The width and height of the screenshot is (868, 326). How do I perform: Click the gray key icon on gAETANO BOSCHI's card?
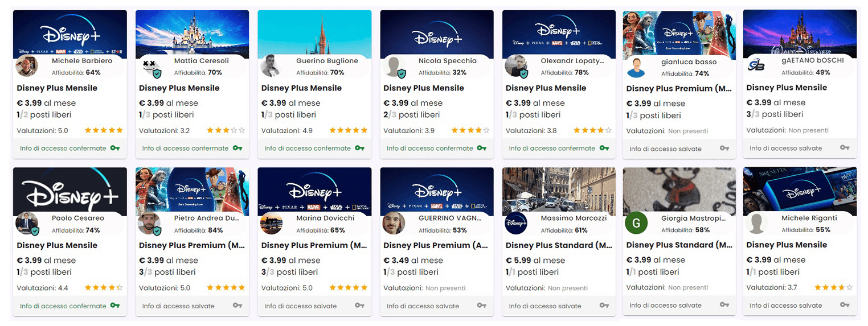845,148
